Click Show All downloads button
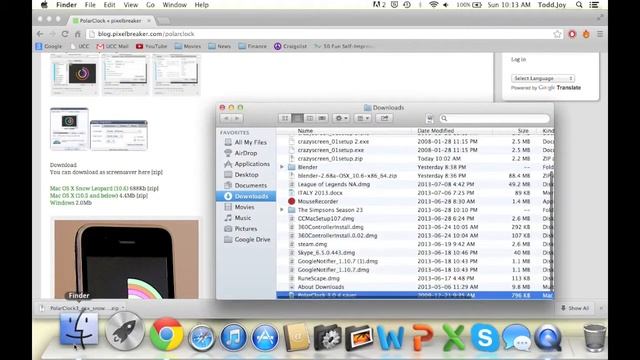The image size is (640, 360). (x=575, y=308)
